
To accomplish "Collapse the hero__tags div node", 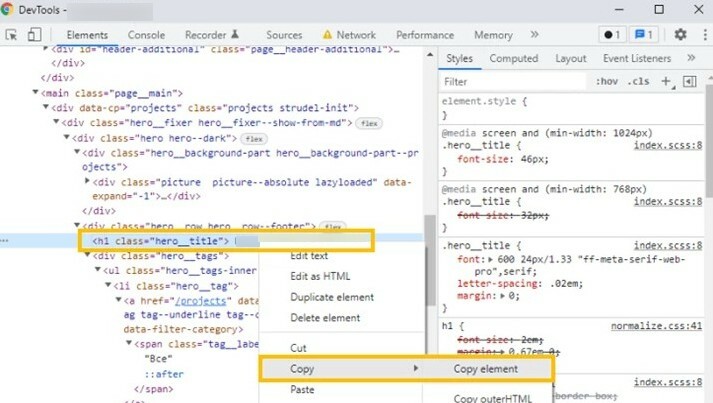I will pyautogui.click(x=87, y=255).
